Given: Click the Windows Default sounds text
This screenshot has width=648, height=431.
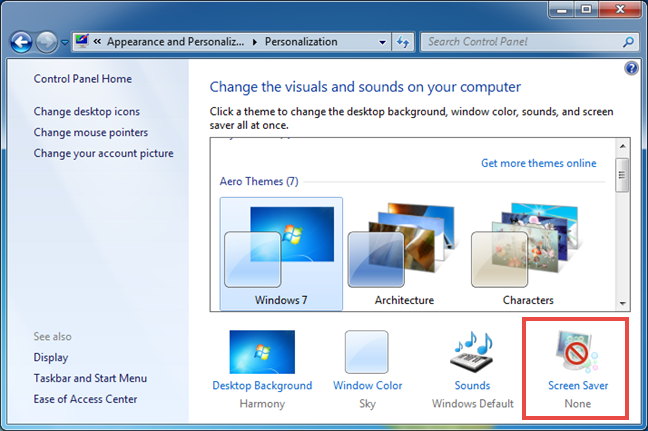Looking at the screenshot, I should [473, 404].
